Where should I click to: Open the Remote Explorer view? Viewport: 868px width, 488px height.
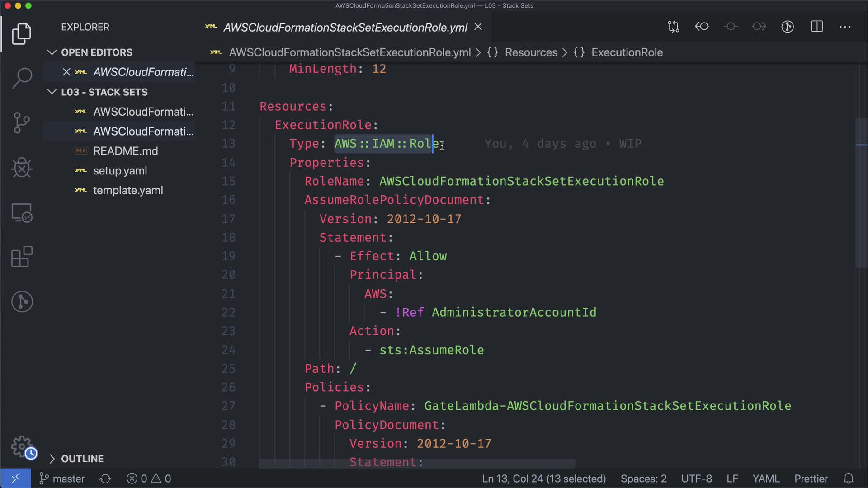22,212
